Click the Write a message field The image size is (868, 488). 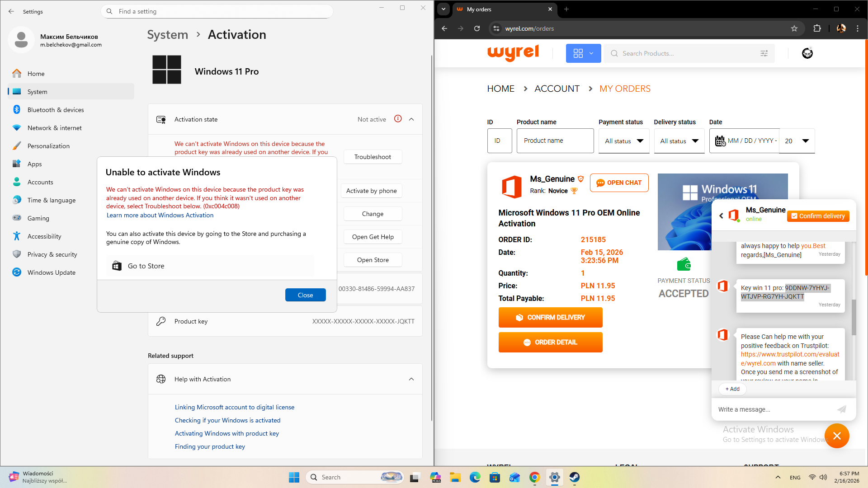tap(773, 409)
